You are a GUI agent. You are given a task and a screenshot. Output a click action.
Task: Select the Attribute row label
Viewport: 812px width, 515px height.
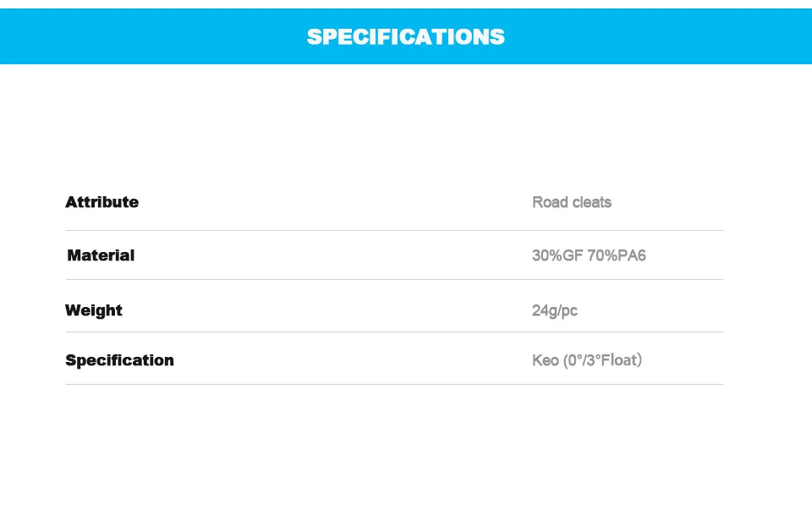click(102, 202)
